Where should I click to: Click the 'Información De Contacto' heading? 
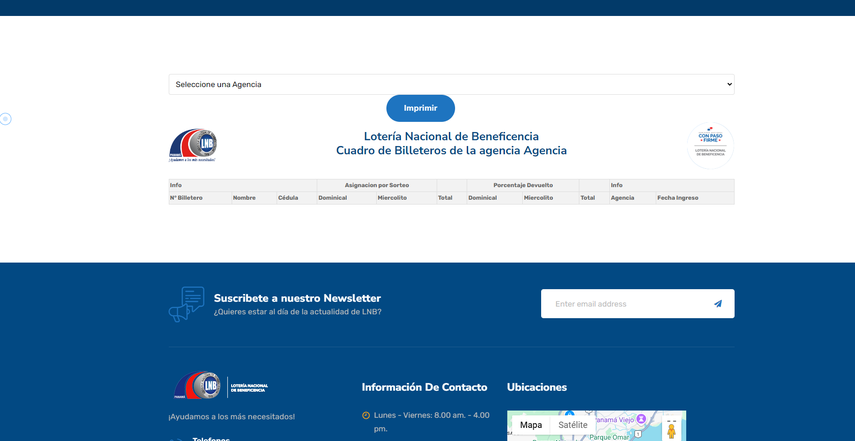coord(424,387)
